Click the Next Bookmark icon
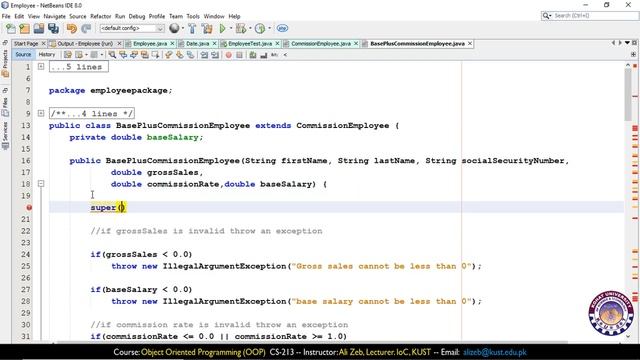 [180, 54]
